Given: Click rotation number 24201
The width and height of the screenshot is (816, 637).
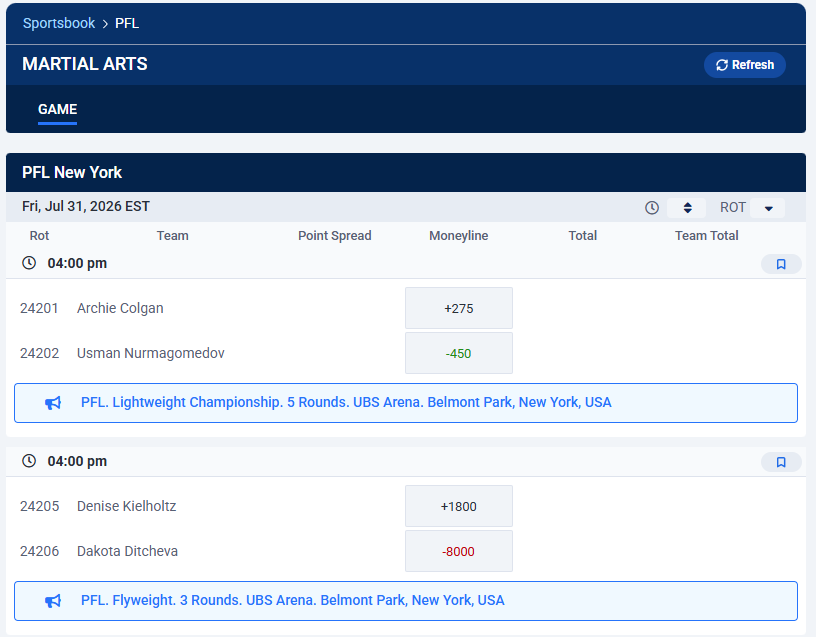Looking at the screenshot, I should (39, 308).
